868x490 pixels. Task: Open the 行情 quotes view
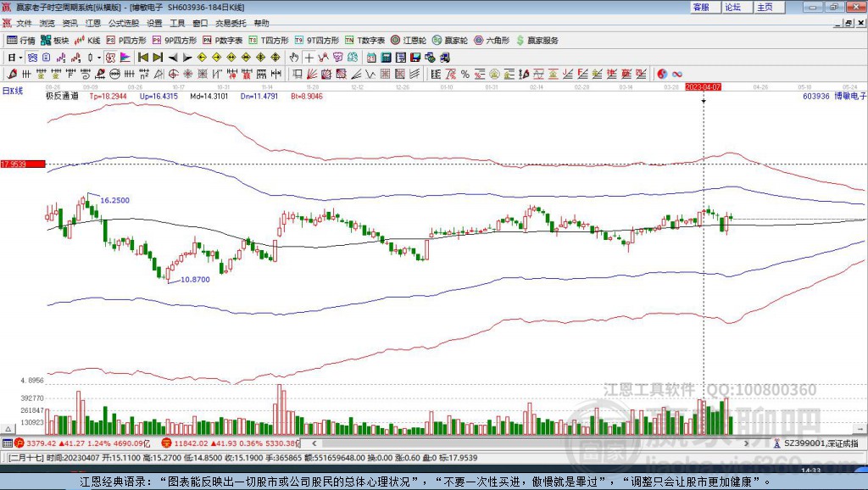tap(21, 40)
